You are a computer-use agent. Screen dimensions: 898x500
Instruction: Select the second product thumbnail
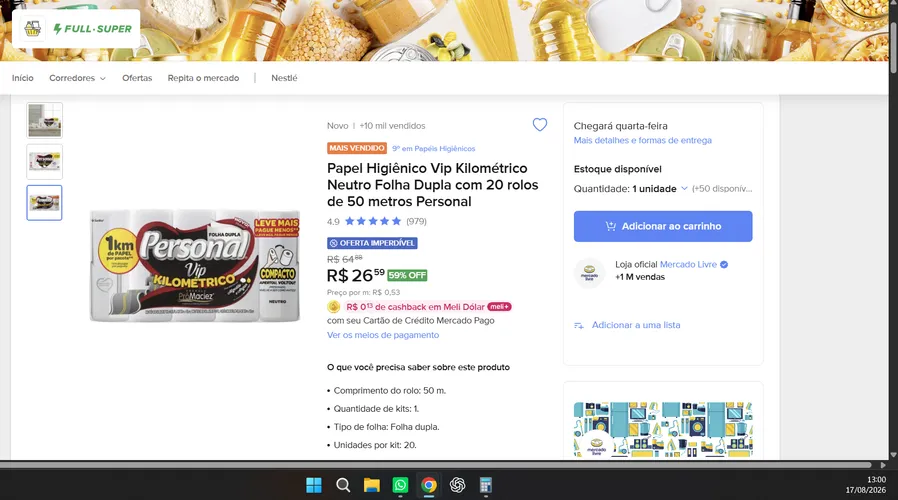44,162
